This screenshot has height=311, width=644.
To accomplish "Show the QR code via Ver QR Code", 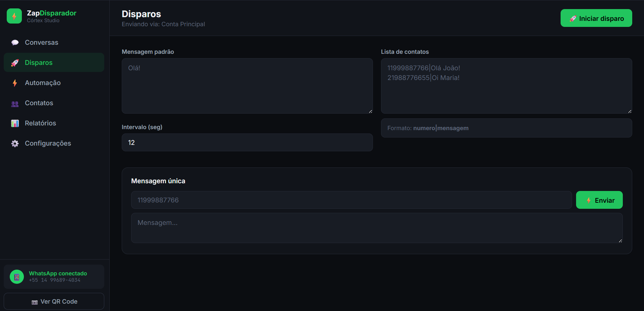I will click(x=54, y=301).
